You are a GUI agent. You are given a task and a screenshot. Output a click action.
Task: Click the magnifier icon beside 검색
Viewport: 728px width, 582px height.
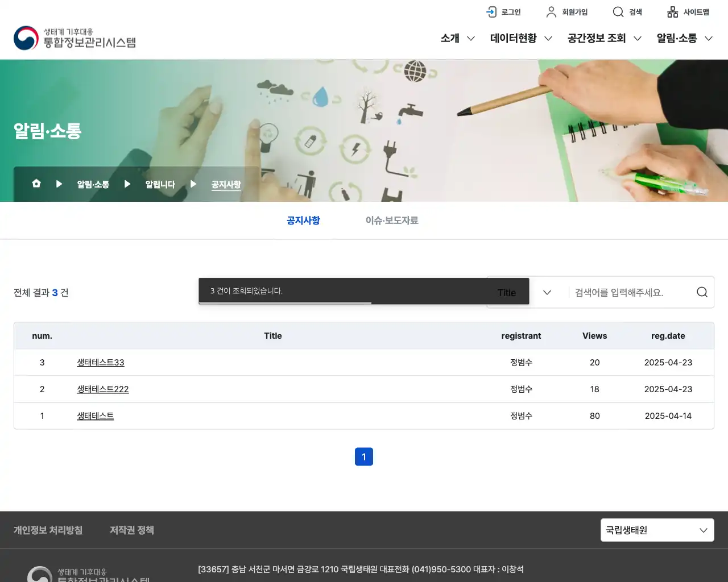point(618,12)
